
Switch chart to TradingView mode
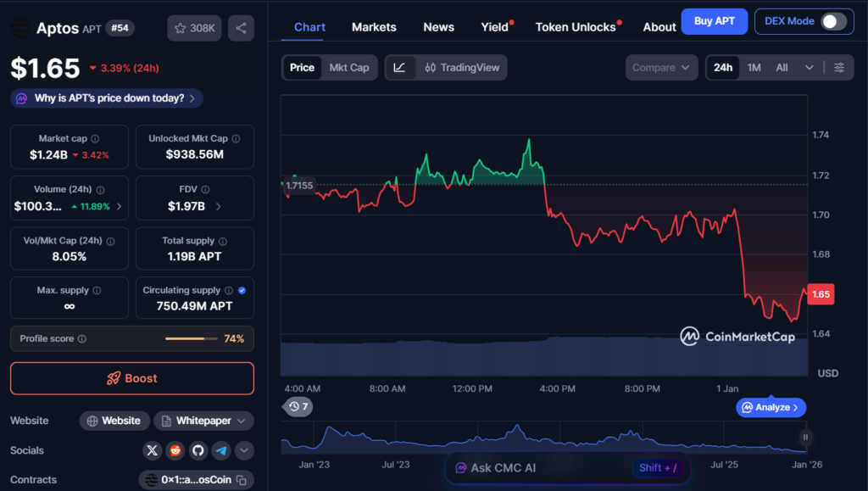(462, 68)
